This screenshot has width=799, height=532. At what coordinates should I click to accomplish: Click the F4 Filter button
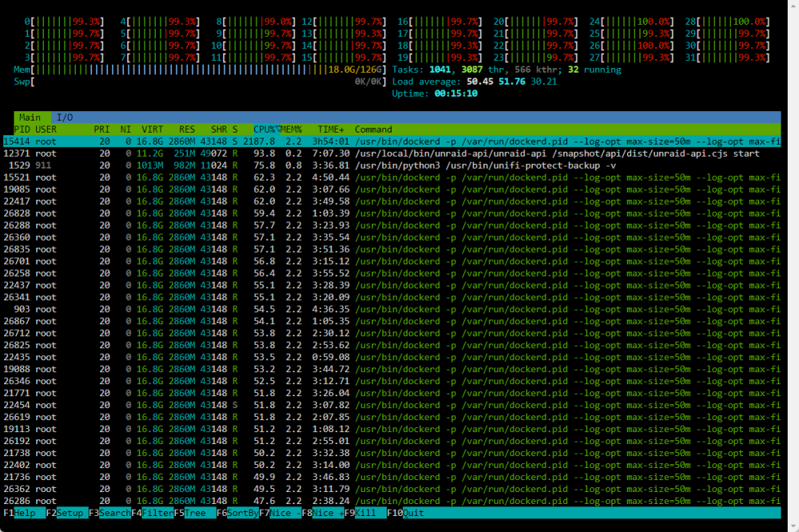[x=153, y=513]
